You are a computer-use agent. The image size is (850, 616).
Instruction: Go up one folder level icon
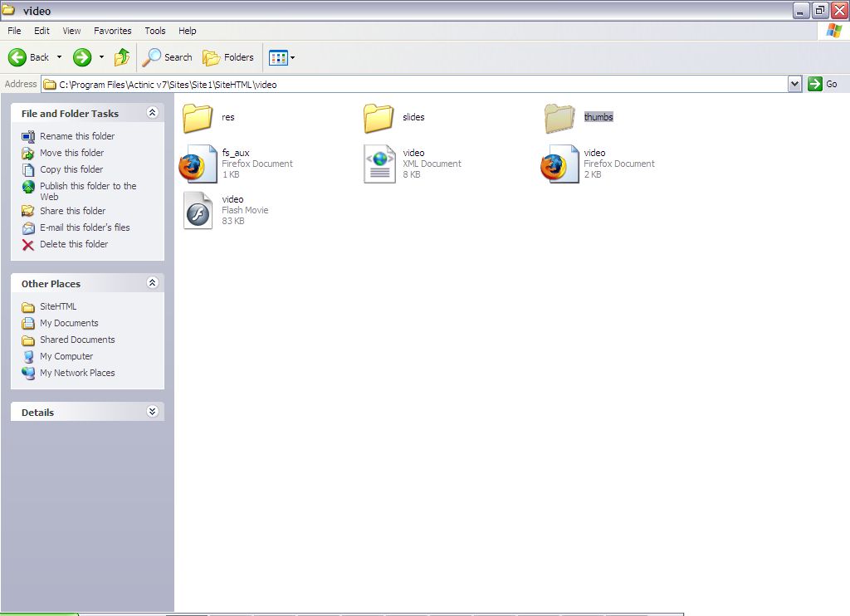point(122,57)
